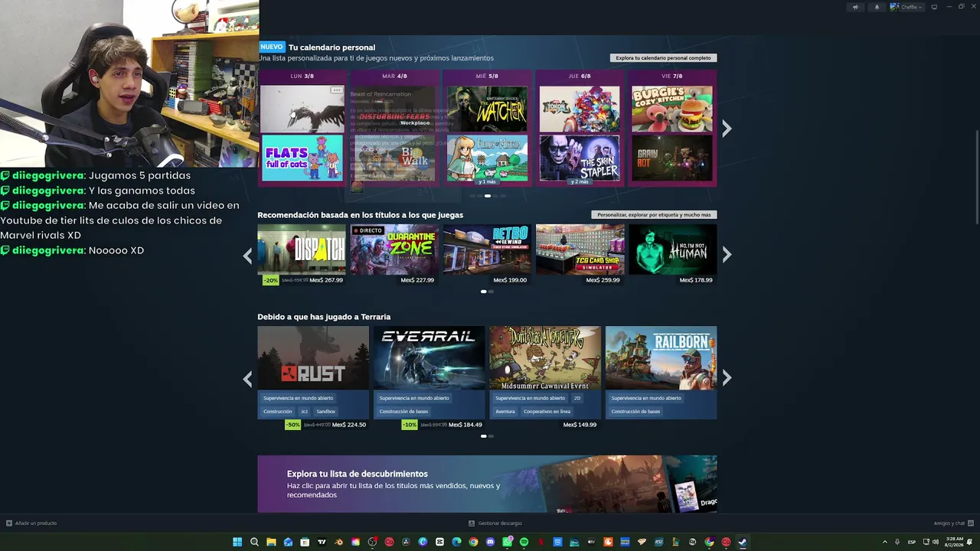Open TradingView from taskbar
The image size is (980, 551).
point(322,542)
